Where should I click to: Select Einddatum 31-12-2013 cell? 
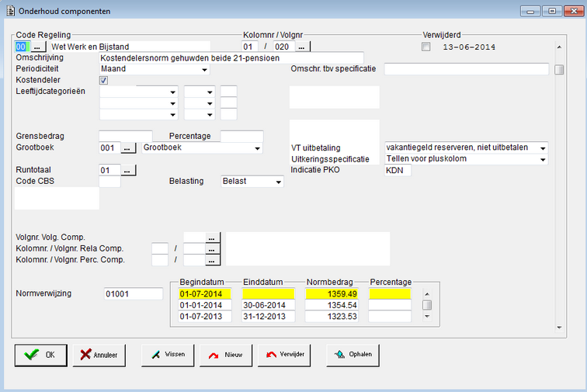coord(268,317)
